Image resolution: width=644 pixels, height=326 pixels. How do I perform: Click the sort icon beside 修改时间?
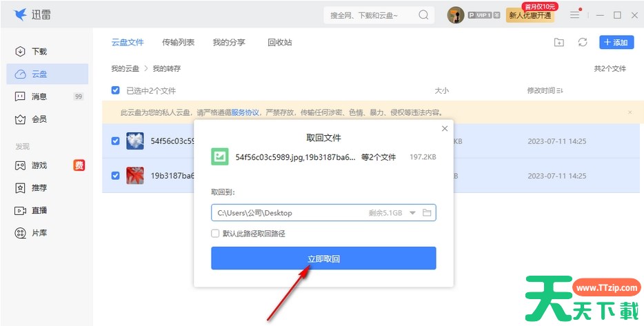coord(559,91)
